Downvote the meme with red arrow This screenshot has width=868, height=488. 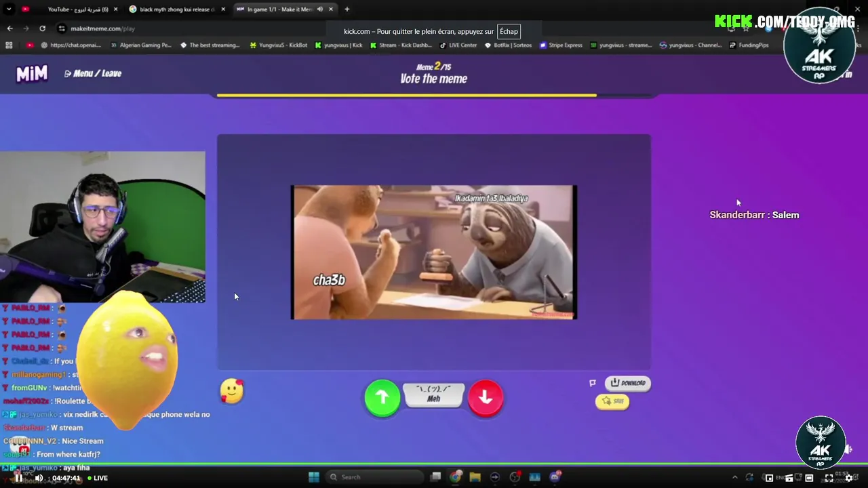(486, 398)
